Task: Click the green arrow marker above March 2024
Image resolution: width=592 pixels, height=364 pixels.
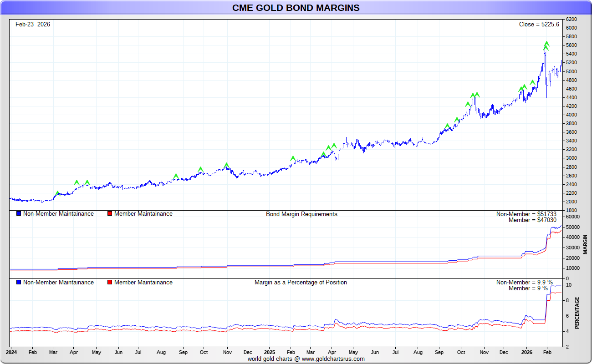Action: click(57, 193)
